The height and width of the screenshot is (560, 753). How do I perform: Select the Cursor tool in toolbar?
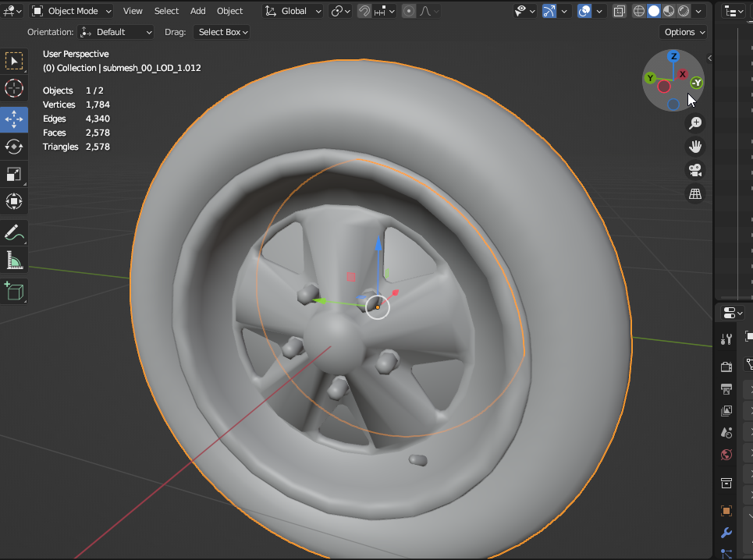[14, 88]
